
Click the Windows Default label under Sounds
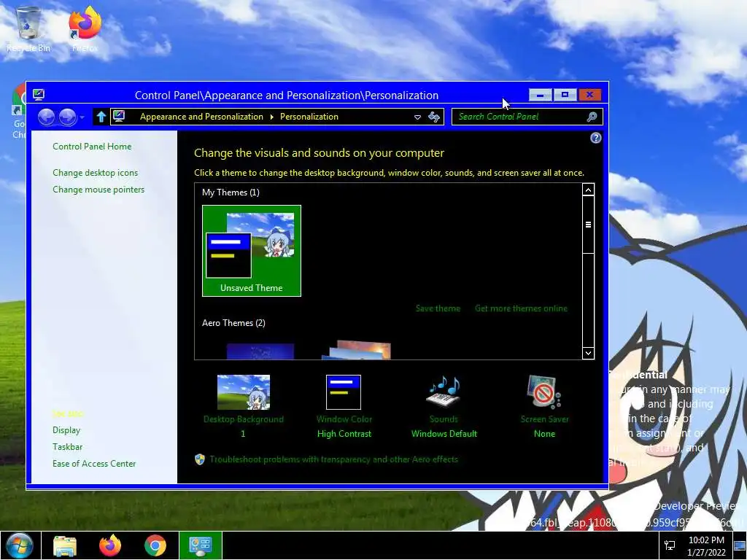444,434
